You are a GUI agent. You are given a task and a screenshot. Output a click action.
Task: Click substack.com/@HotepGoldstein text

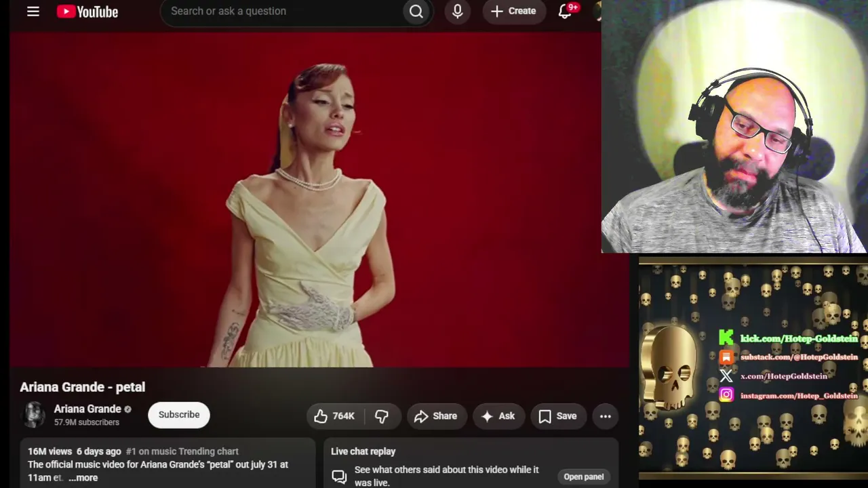pos(800,357)
